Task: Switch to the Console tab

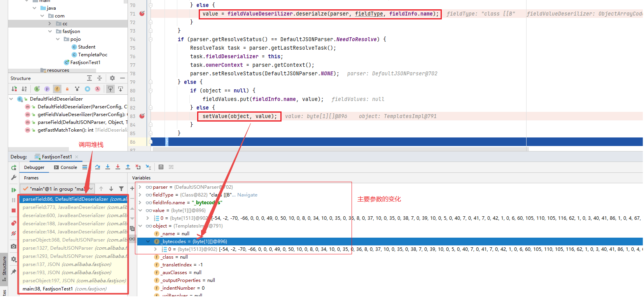Action: coord(66,167)
